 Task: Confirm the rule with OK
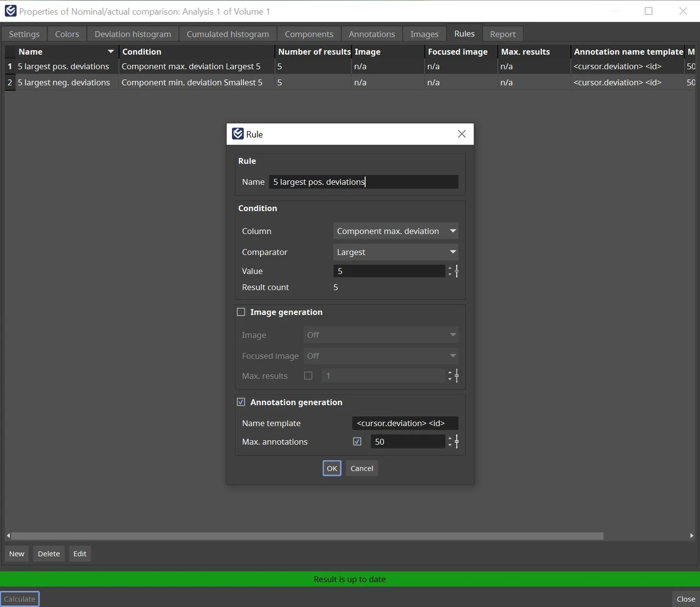pyautogui.click(x=332, y=468)
